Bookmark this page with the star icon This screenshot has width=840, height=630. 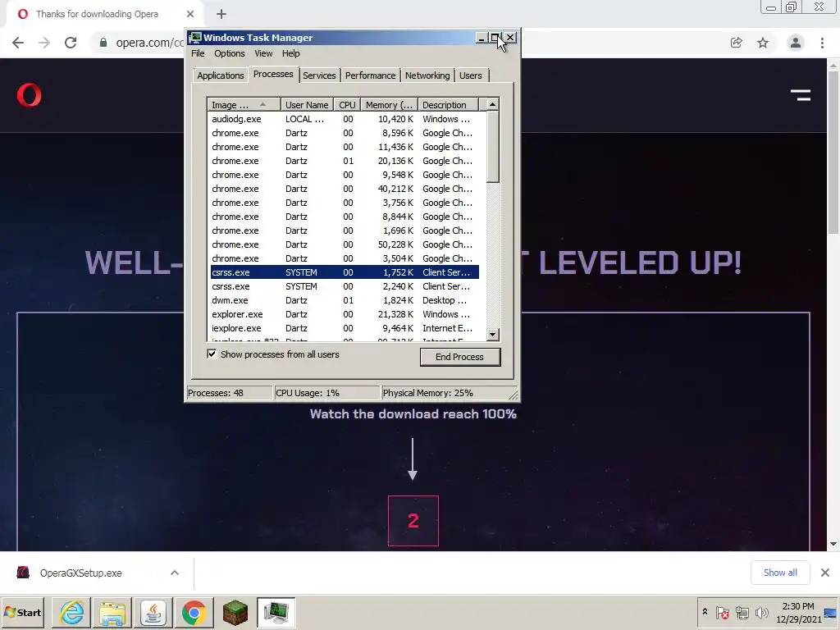[x=763, y=43]
